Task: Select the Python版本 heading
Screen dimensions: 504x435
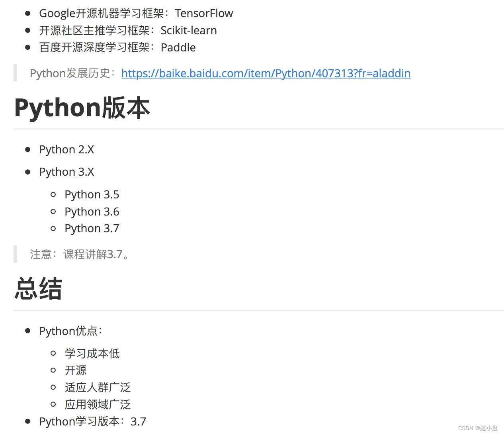Action: [82, 108]
